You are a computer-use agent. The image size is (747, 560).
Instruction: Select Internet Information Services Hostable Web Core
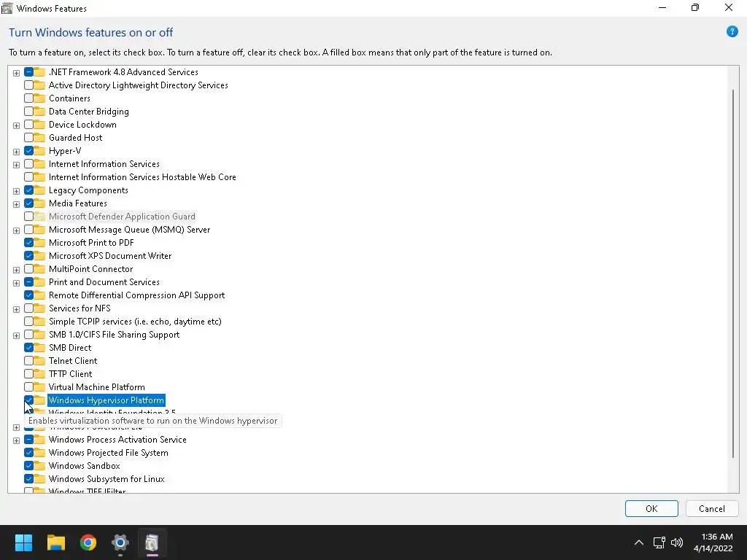[x=142, y=177]
